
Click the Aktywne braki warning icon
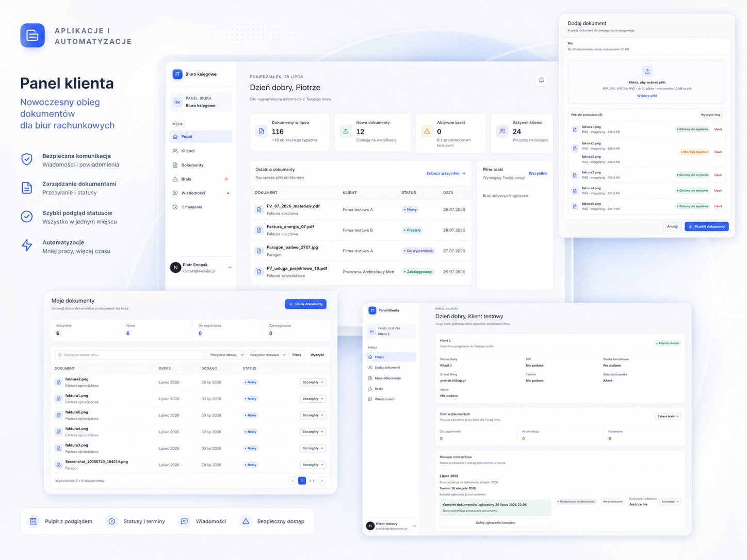(427, 131)
